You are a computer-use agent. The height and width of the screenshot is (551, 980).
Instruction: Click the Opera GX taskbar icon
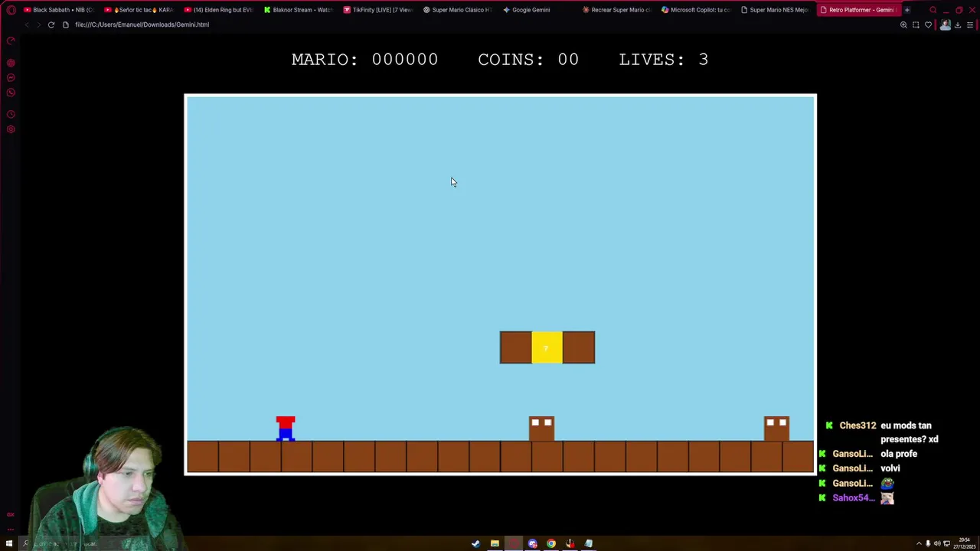(x=514, y=544)
